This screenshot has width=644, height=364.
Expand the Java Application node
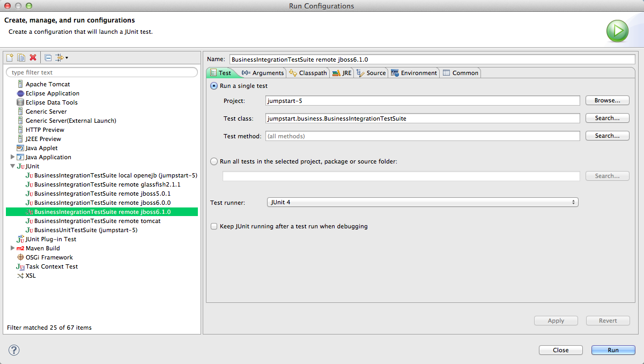click(x=13, y=157)
